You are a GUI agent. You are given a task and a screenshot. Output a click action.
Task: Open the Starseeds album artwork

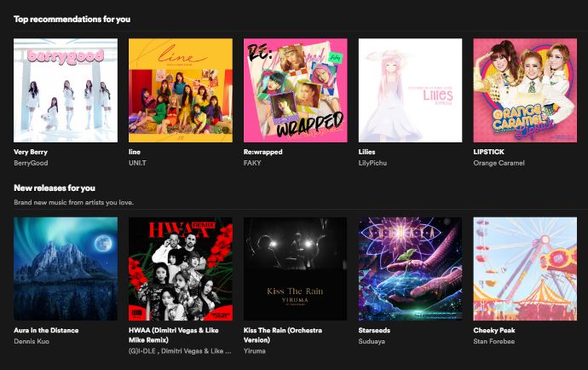[410, 269]
